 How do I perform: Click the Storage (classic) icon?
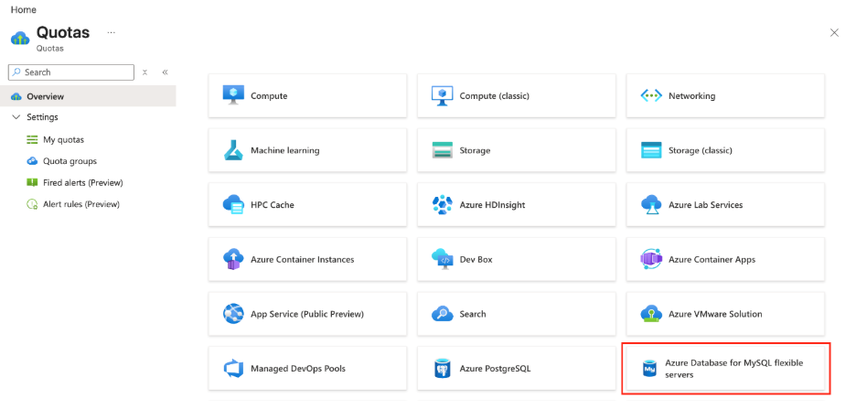pyautogui.click(x=651, y=150)
